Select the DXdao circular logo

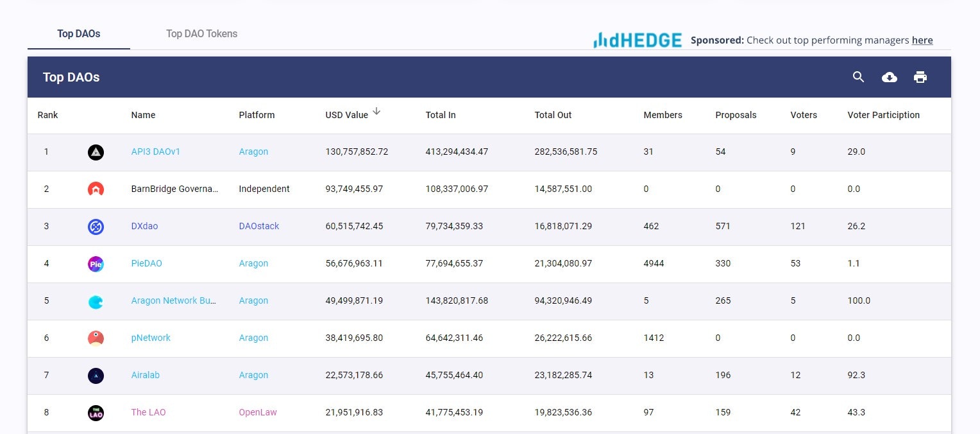point(96,226)
